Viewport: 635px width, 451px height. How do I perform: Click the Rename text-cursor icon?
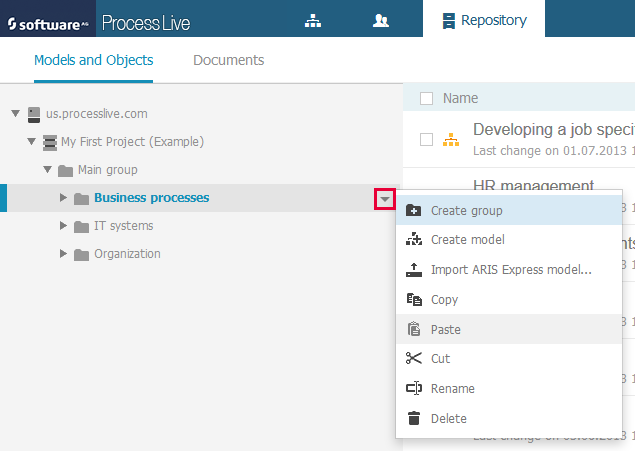tap(414, 388)
